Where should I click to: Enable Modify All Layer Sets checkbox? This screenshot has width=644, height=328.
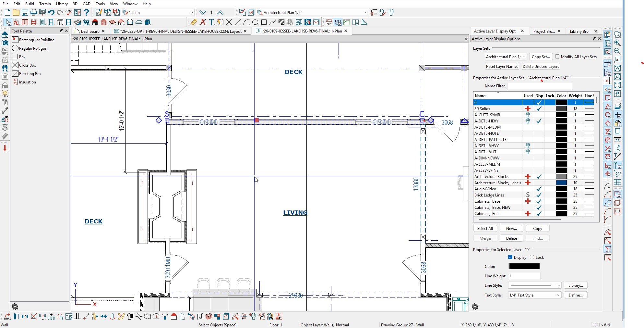click(x=557, y=57)
